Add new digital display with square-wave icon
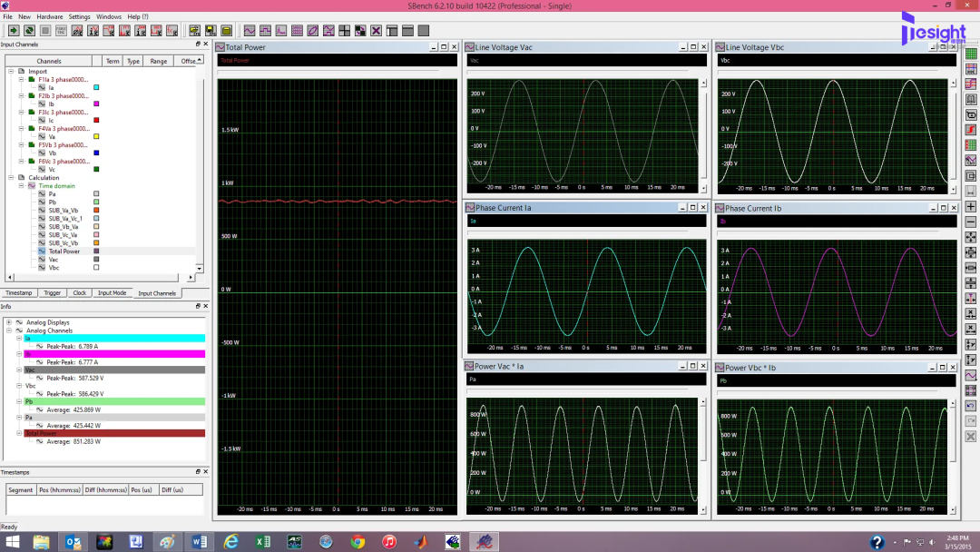980x552 pixels. pos(265,30)
